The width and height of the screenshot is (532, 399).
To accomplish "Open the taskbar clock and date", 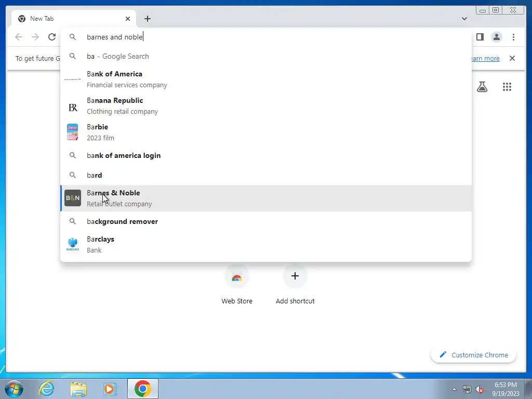I will coord(506,389).
